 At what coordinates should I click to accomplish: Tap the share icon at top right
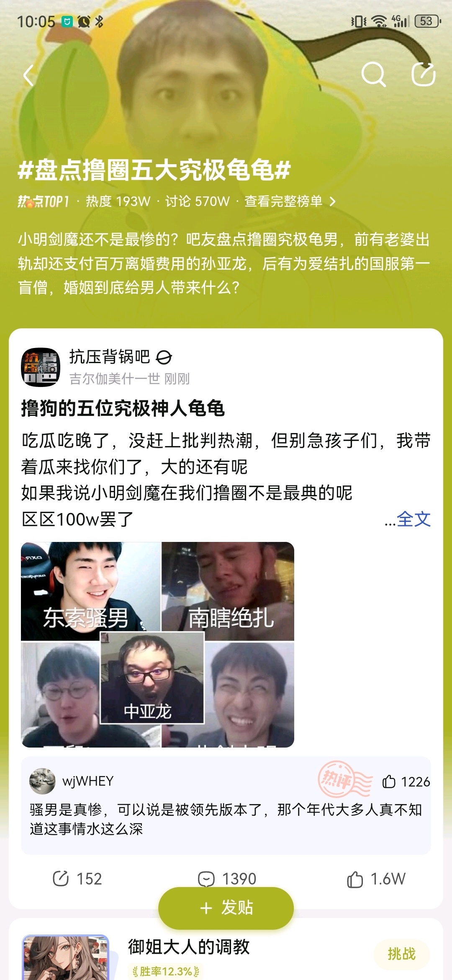[424, 74]
